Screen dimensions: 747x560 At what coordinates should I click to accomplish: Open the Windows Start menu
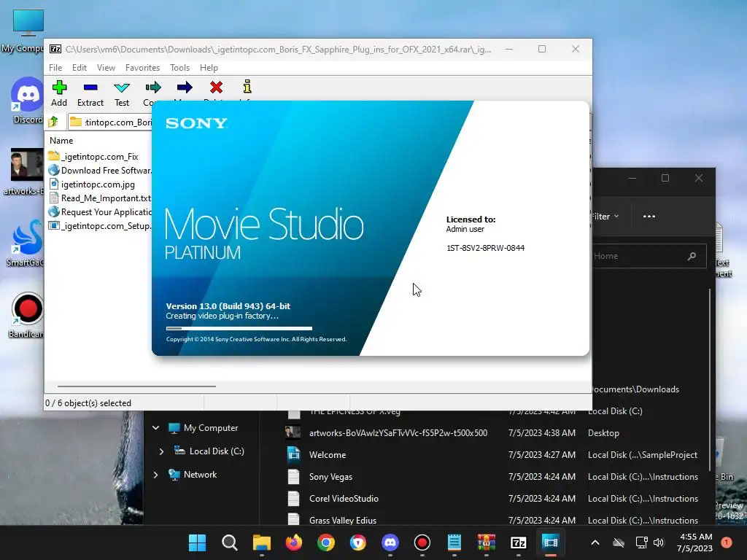click(x=197, y=542)
